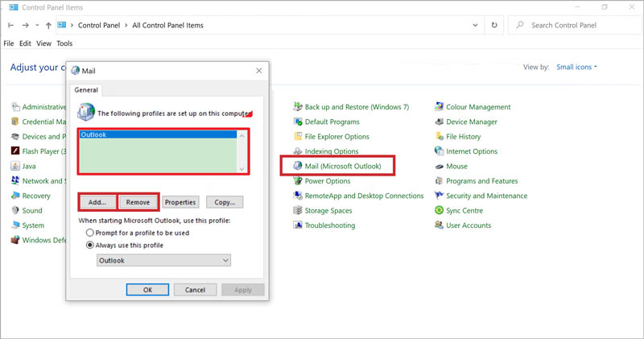Click the Troubleshooting icon
The height and width of the screenshot is (339, 644).
[298, 225]
